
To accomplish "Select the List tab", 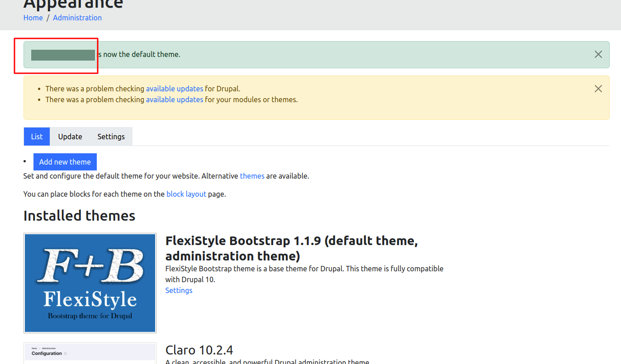I will click(37, 137).
